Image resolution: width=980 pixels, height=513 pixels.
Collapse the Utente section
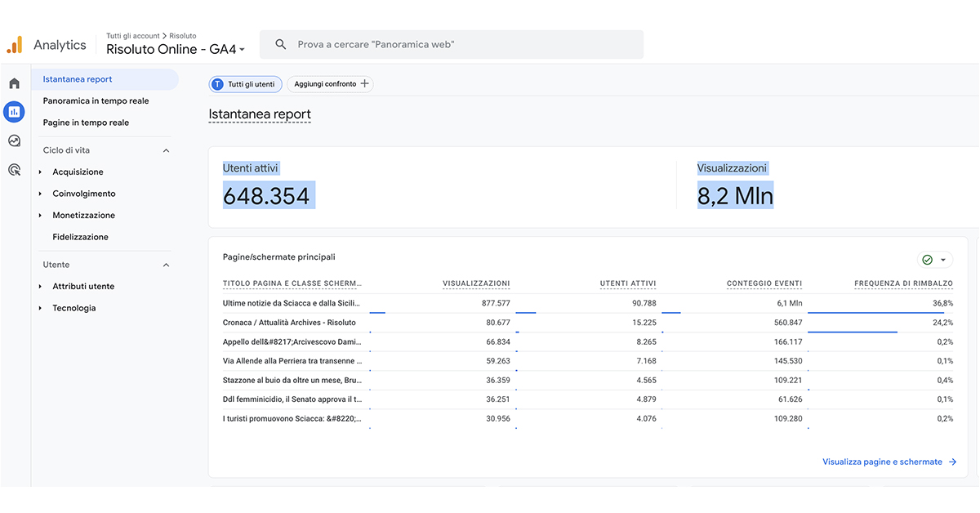[x=166, y=265]
